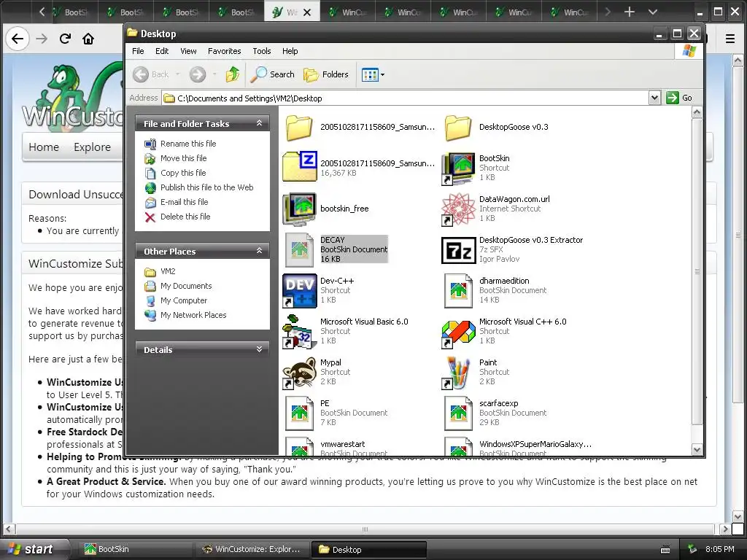Open the DesktopGoose v0.3 folder icon
Viewport: 747px width, 560px height.
tap(458, 128)
